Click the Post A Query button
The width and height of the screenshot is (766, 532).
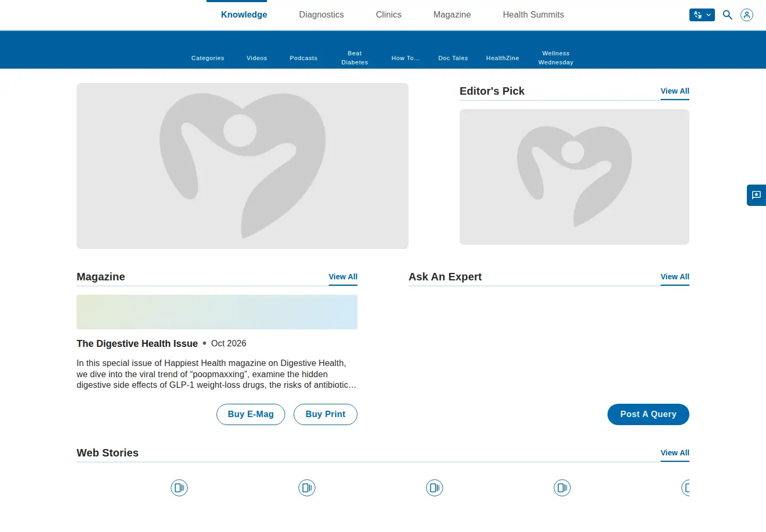click(x=648, y=414)
